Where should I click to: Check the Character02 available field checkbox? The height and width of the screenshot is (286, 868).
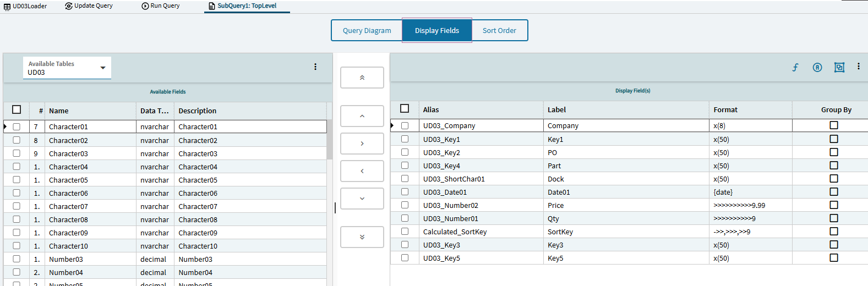(17, 140)
